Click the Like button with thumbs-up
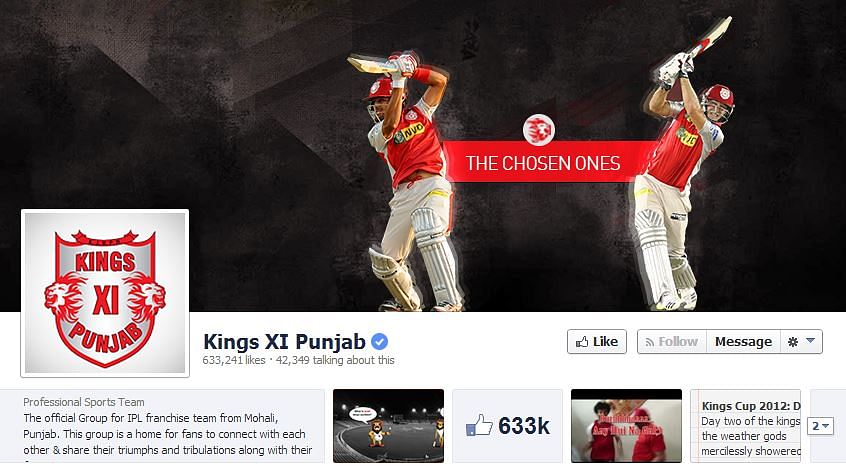 597,341
